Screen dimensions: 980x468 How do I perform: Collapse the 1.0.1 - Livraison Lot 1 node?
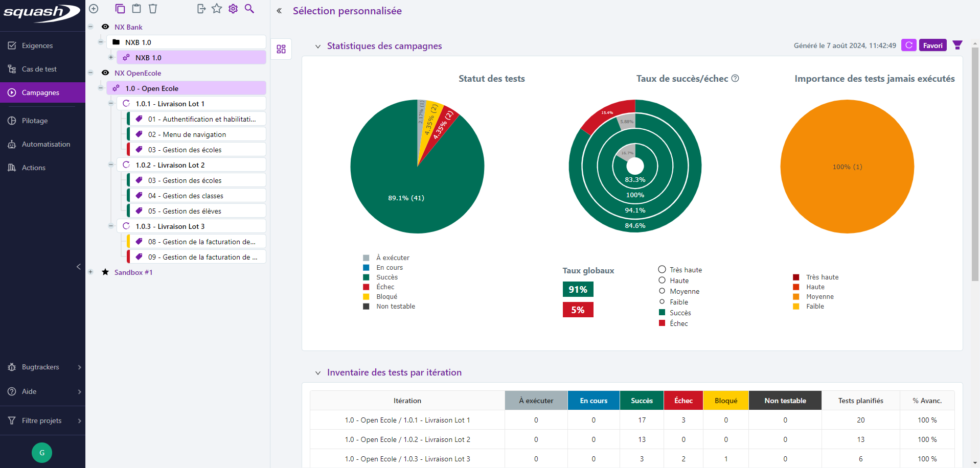tap(111, 104)
